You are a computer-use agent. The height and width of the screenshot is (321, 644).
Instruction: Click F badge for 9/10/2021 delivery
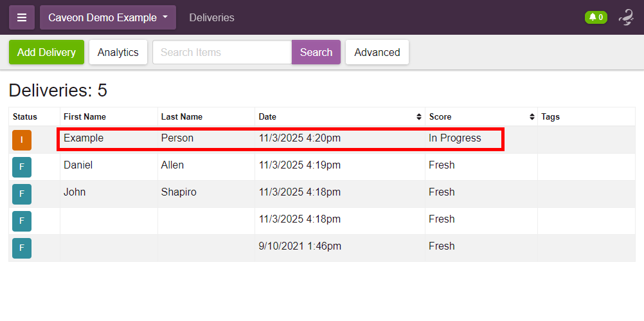point(22,248)
